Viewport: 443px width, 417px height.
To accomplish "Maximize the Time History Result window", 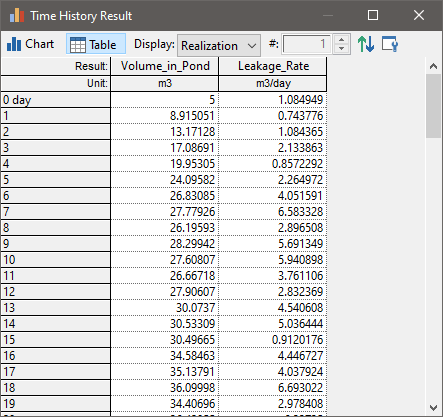I will click(373, 15).
